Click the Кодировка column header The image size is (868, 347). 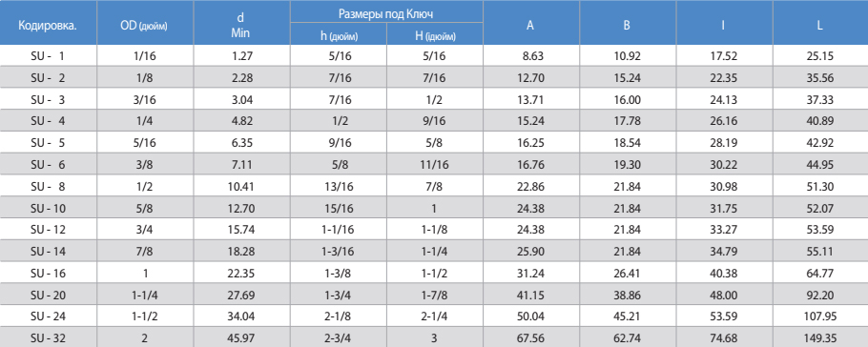point(48,26)
